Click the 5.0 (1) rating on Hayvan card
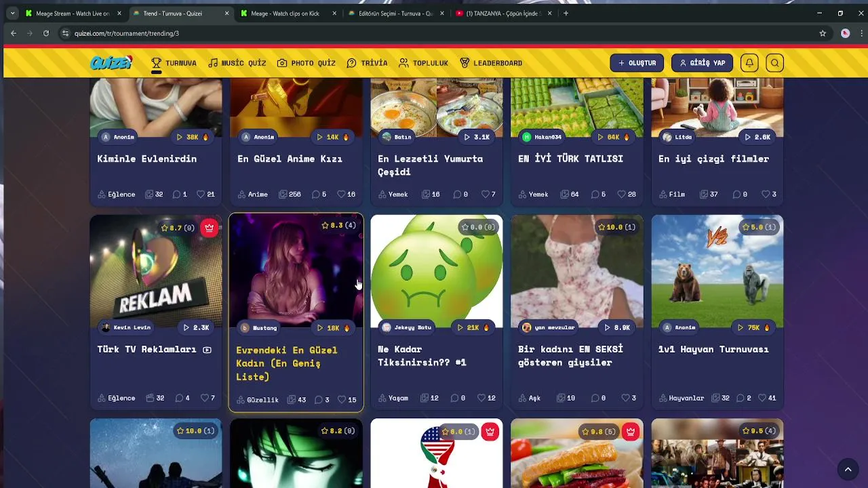Image resolution: width=868 pixels, height=488 pixels. (x=759, y=227)
